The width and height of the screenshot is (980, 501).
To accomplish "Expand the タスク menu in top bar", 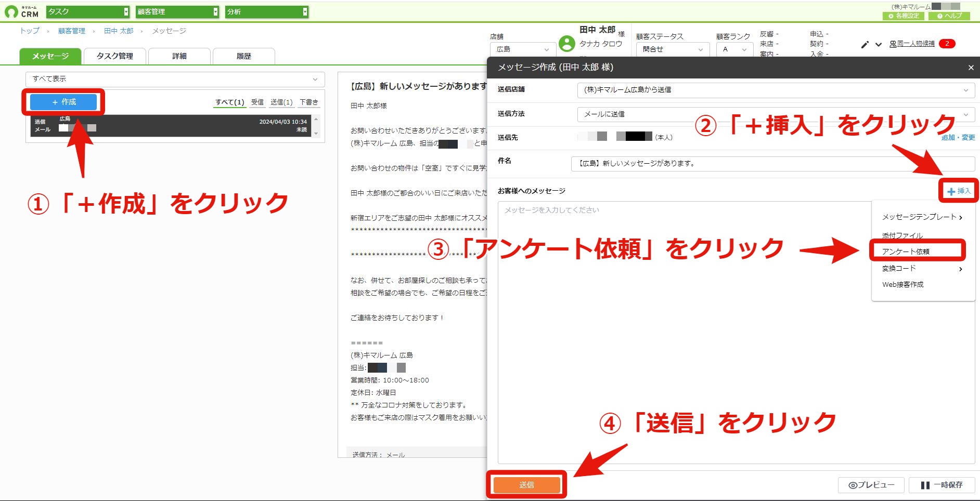I will [88, 11].
